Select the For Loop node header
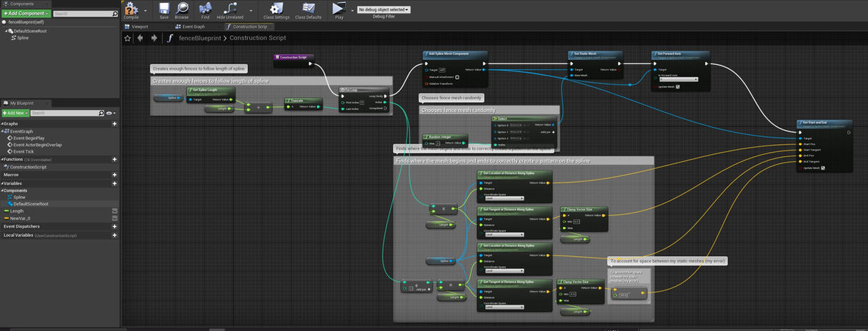The image size is (868, 331). (366, 90)
